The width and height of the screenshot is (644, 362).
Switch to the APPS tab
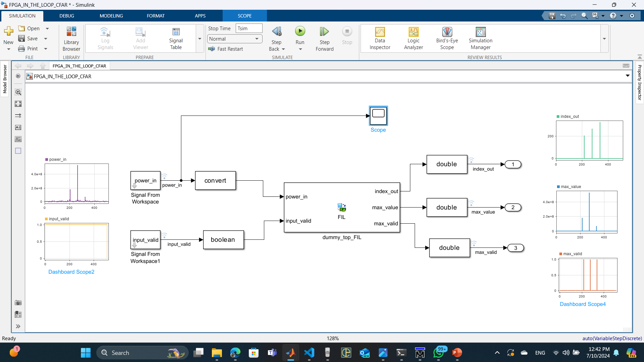coord(200,16)
